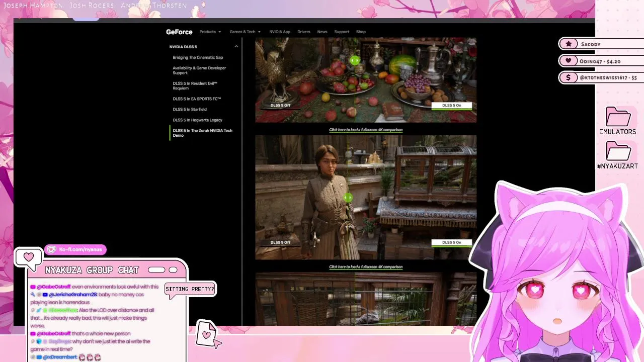
Task: Click the heart icon beside Odin047
Action: coord(569,61)
